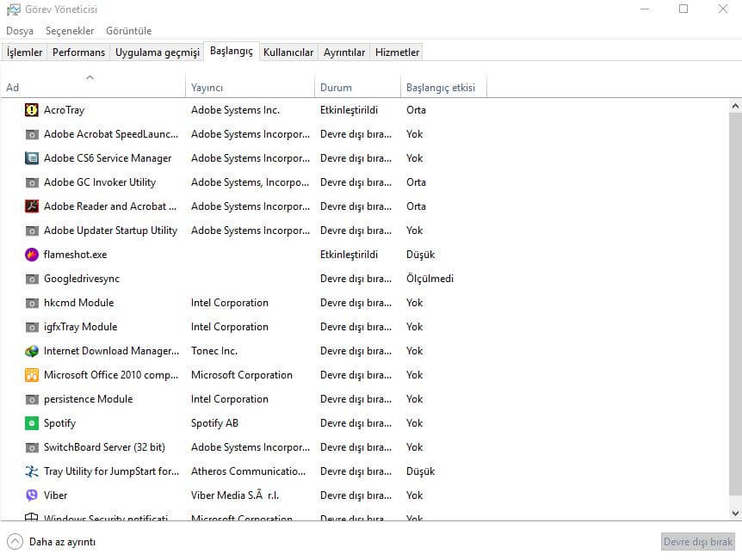Click the scrollbar down arrow
The height and width of the screenshot is (560, 742).
pos(735,513)
